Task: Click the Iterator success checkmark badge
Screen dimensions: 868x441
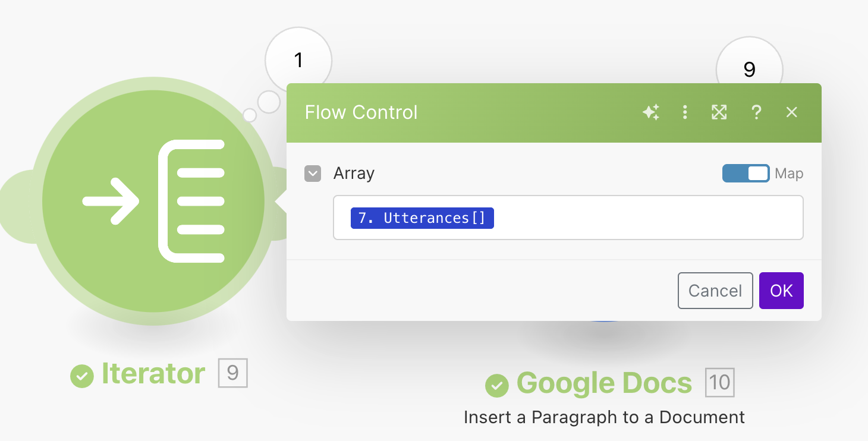Action: click(x=81, y=375)
